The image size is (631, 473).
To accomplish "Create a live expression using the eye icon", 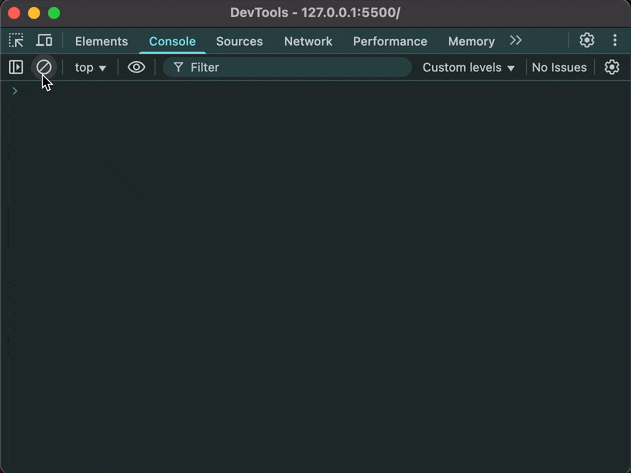I will point(136,67).
